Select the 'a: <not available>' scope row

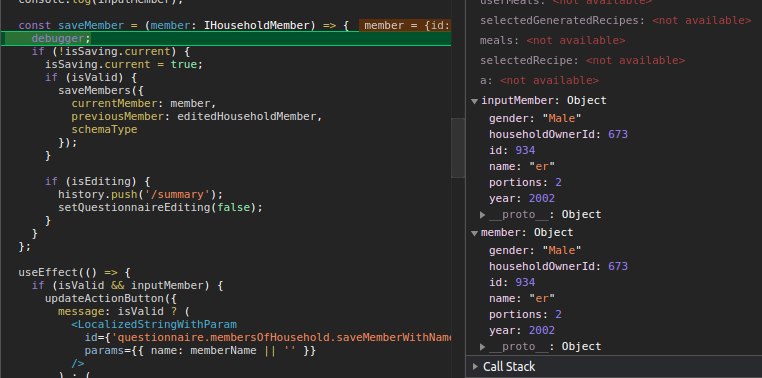(x=539, y=80)
